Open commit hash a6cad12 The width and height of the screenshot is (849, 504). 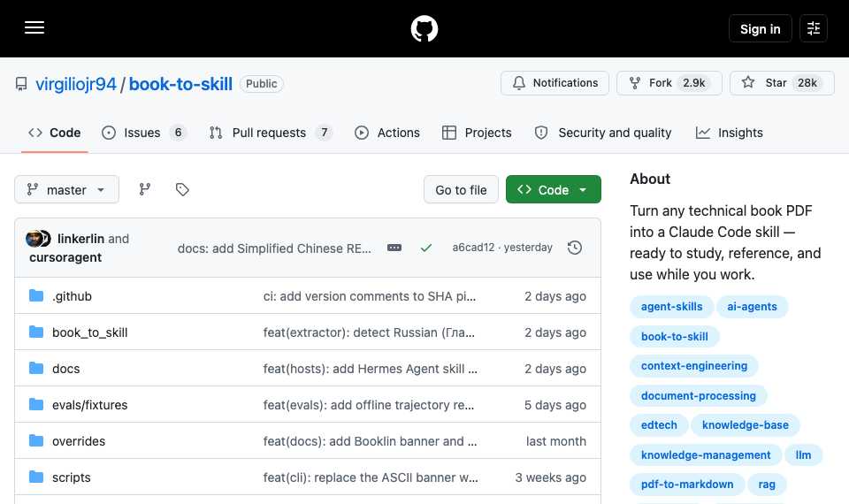(x=473, y=248)
